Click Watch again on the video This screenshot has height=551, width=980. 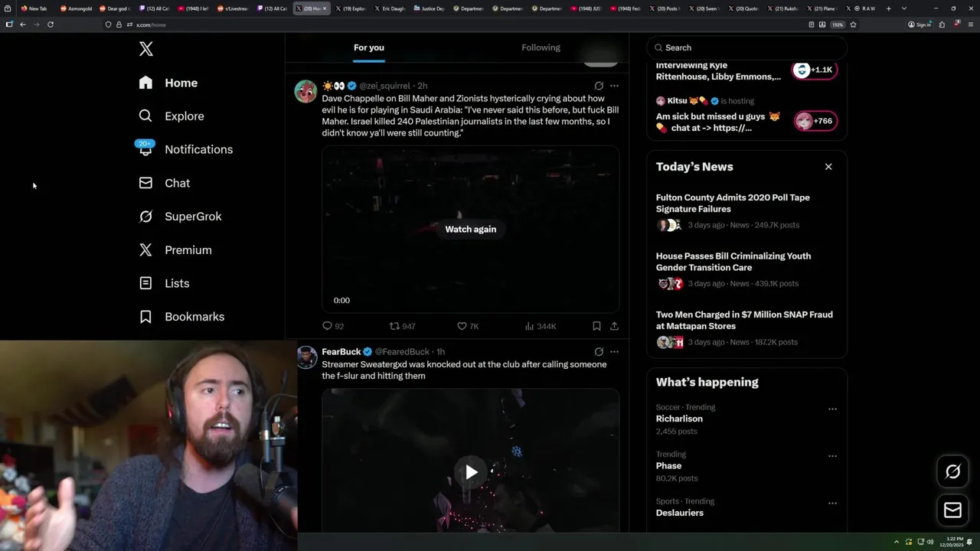pos(471,230)
